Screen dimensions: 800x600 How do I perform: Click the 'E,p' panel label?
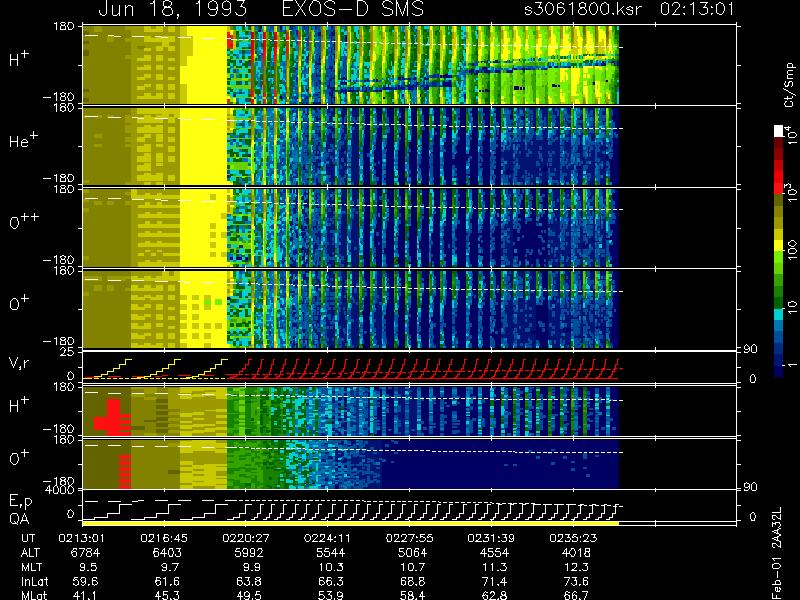[x=20, y=502]
